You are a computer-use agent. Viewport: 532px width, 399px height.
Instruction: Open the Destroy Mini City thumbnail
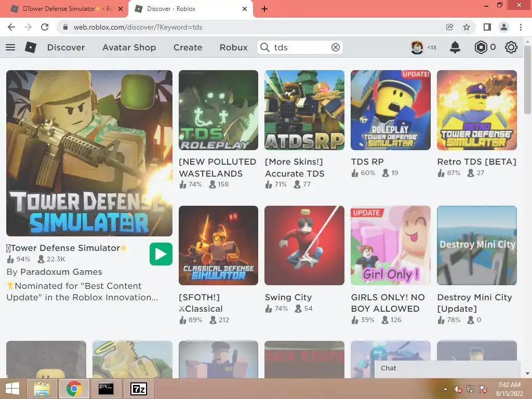477,245
